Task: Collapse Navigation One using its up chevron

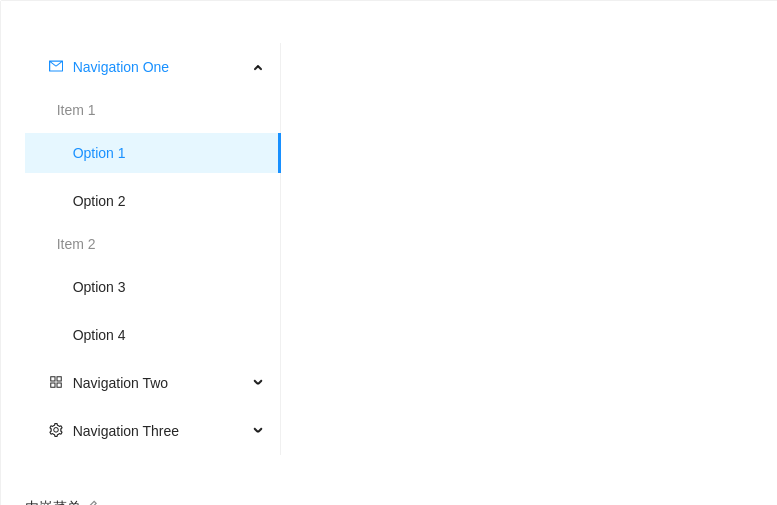Action: point(258,67)
